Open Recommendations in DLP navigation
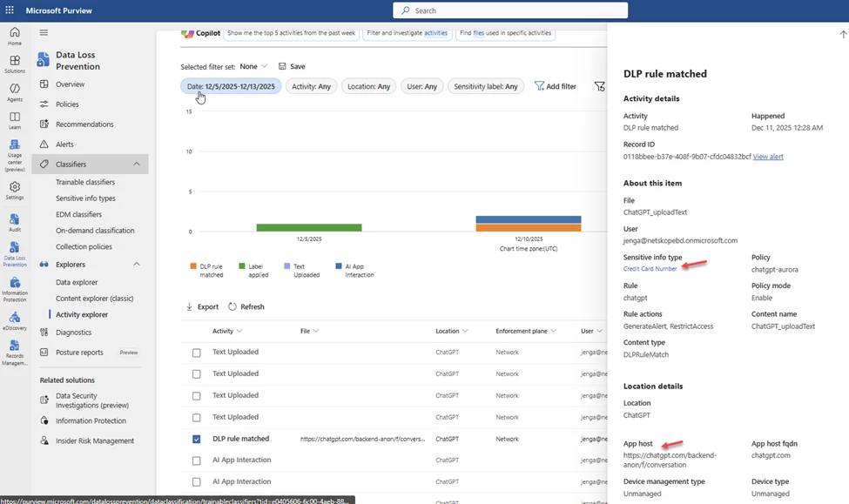 tap(84, 124)
